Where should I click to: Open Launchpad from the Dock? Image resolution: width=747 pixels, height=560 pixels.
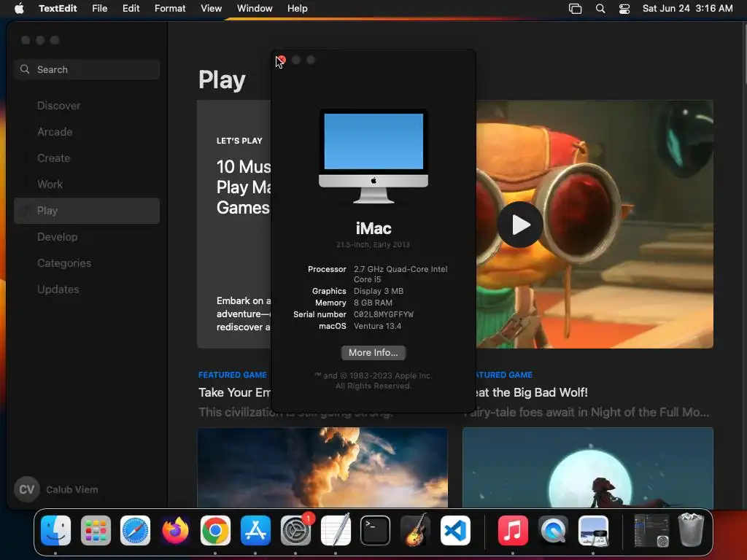[96, 531]
